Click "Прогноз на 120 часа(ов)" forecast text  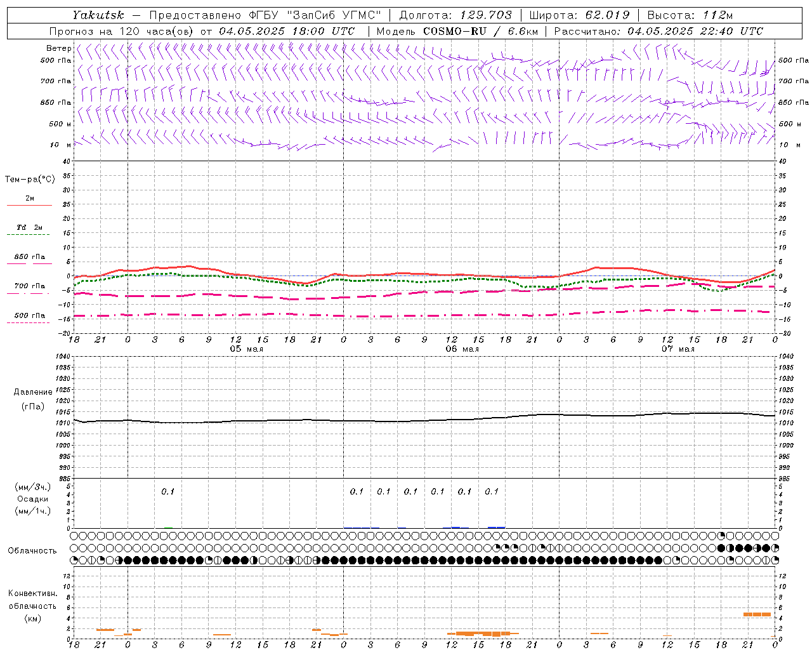(x=122, y=31)
